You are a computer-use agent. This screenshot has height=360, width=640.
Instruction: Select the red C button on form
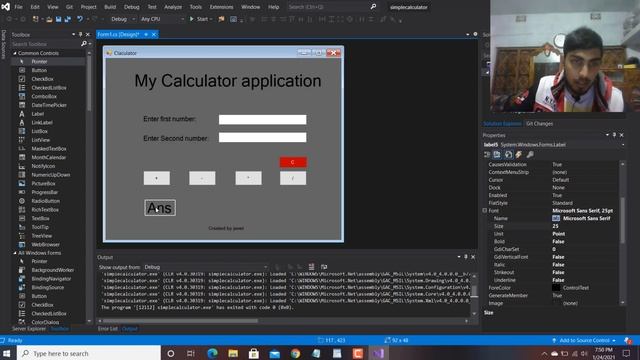click(x=293, y=162)
